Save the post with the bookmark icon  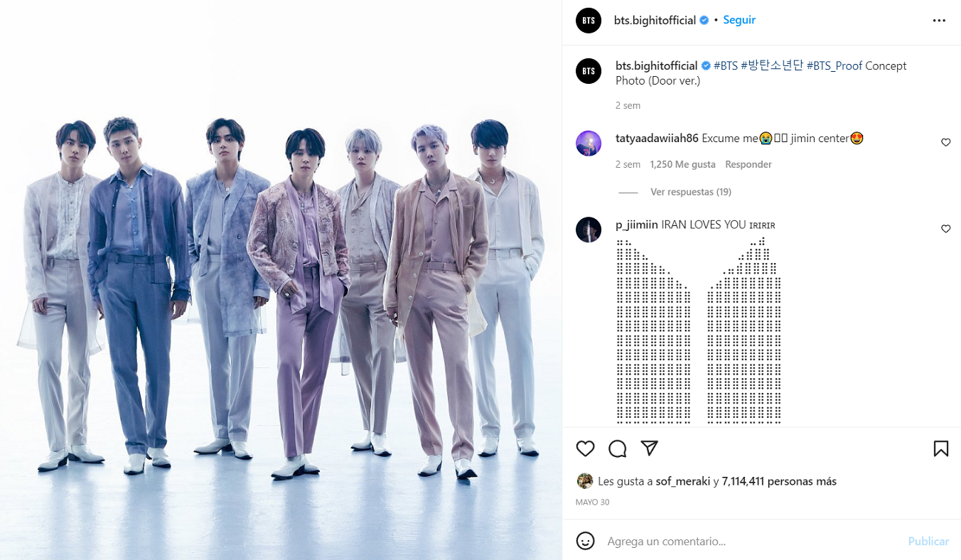click(x=941, y=448)
